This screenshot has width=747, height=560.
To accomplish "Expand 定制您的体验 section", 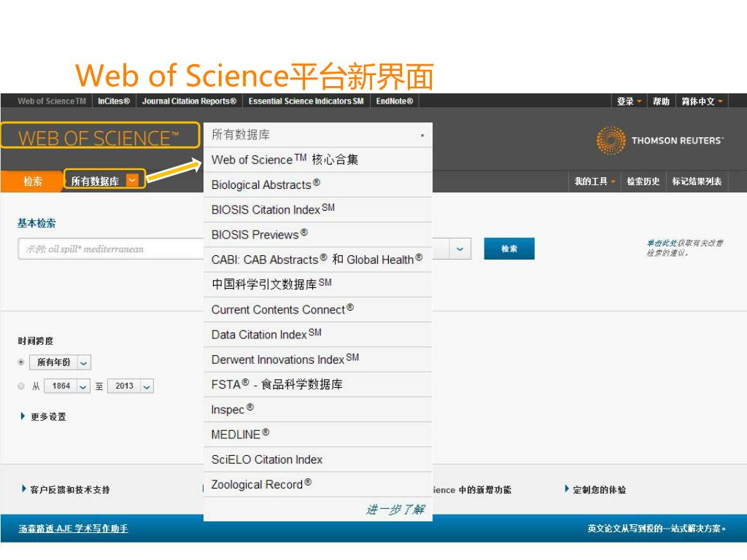I will (x=595, y=489).
